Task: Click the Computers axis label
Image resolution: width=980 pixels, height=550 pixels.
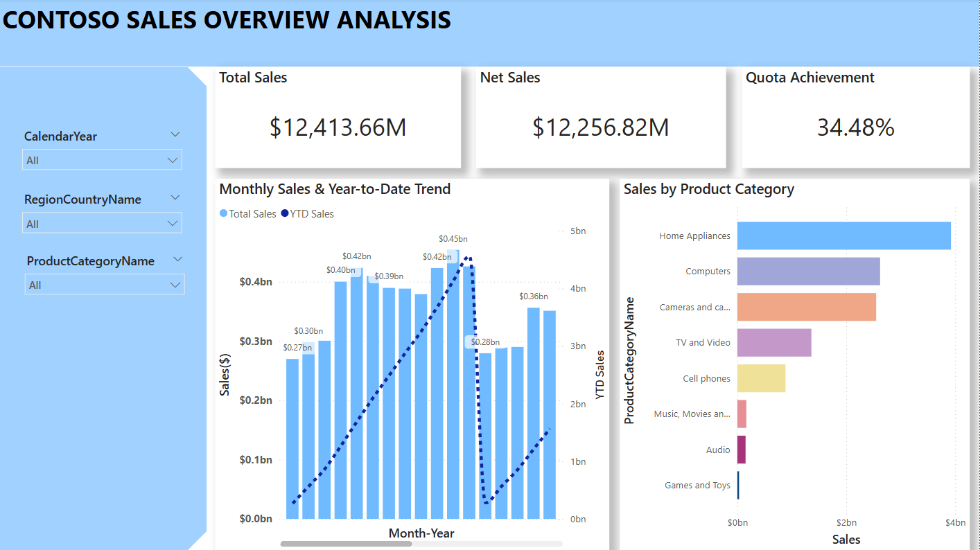Action: [708, 272]
